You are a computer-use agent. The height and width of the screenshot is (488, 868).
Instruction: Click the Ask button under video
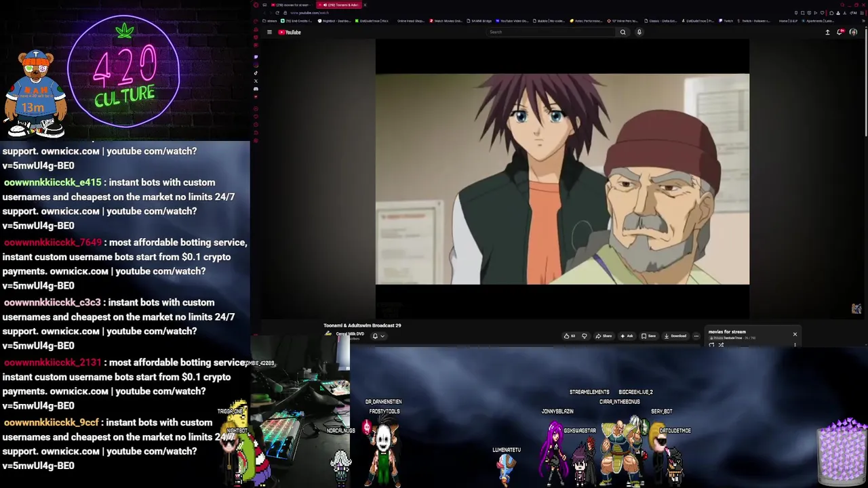626,336
